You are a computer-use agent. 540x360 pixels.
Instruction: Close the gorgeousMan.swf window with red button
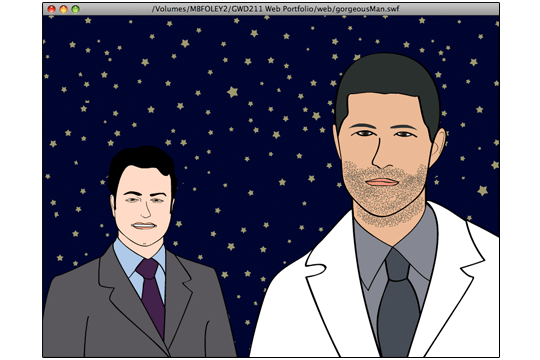click(51, 9)
